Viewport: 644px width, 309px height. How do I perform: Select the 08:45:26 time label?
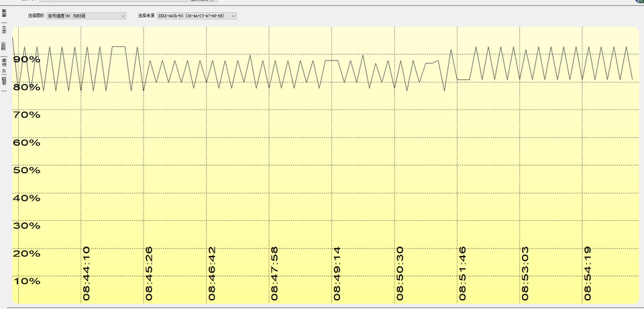pos(149,273)
